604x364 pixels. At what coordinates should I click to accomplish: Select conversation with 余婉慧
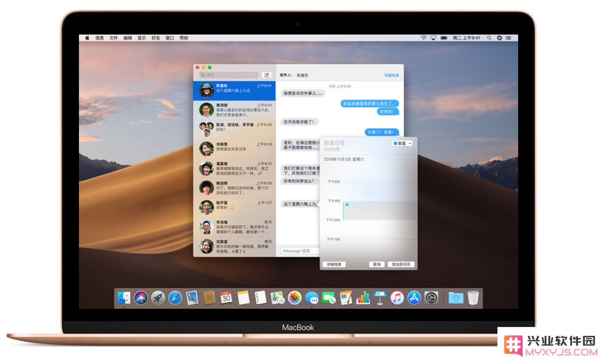234,149
